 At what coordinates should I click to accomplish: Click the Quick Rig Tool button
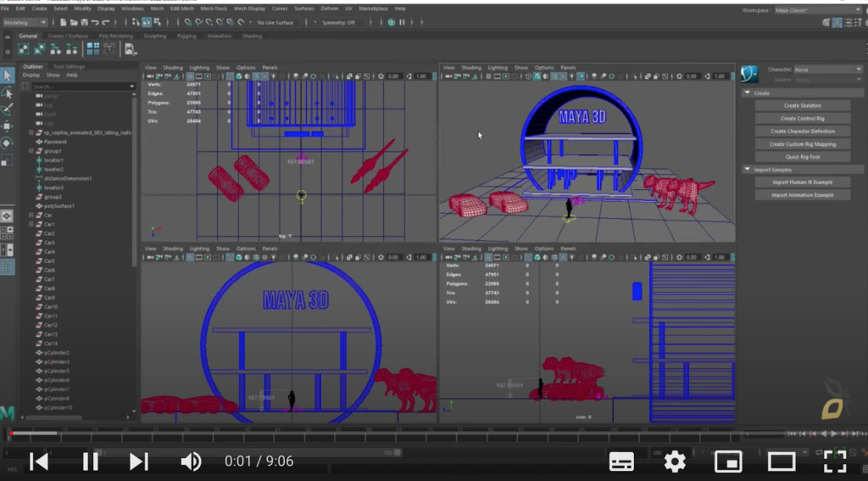(x=802, y=157)
